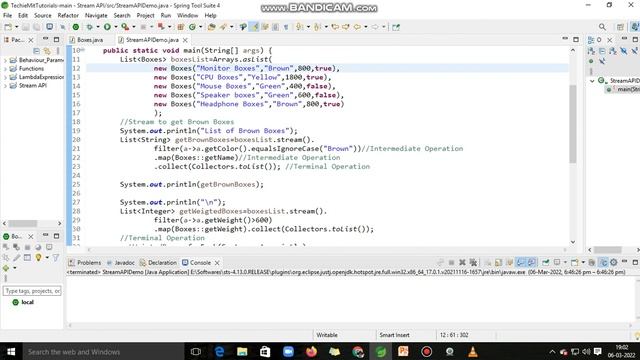Open File Explorer from the taskbar

[242, 351]
